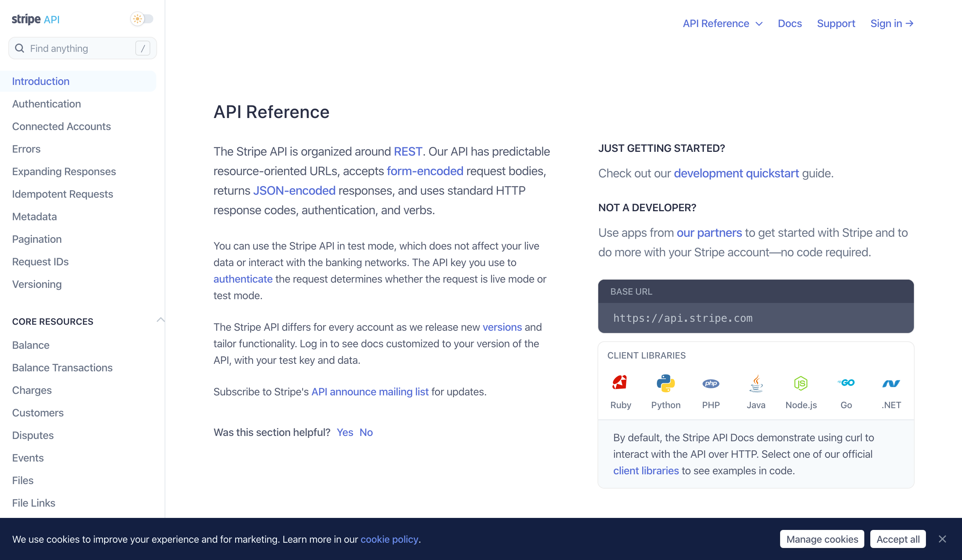962x560 pixels.
Task: Select the .NET client library icon
Action: point(891,383)
